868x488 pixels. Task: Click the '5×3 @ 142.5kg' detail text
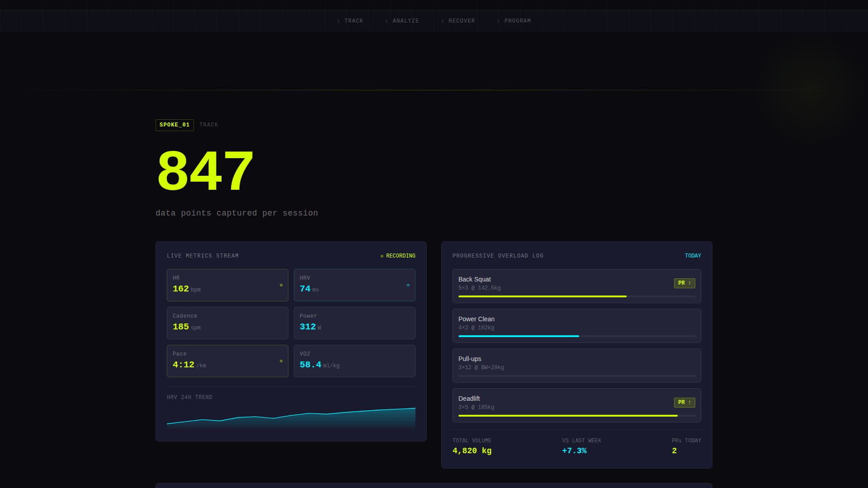pyautogui.click(x=480, y=288)
